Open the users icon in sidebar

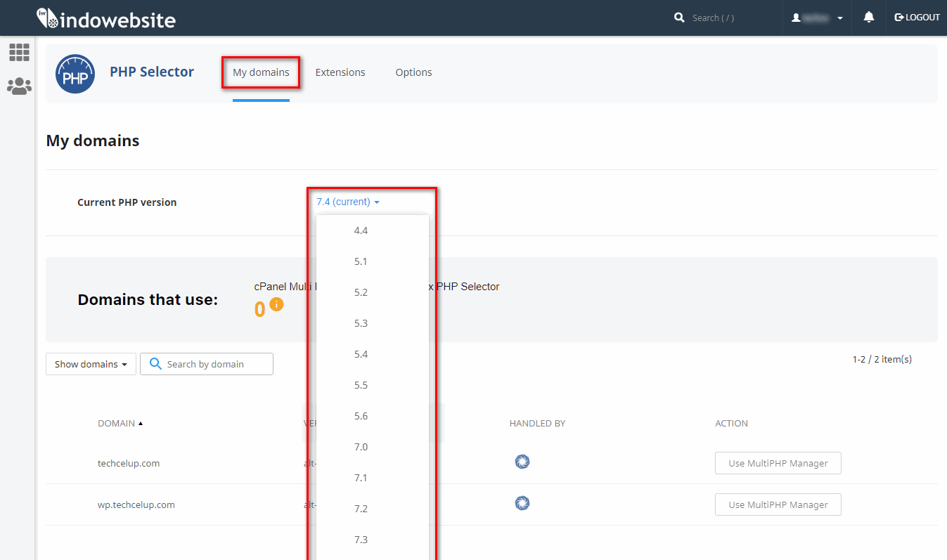[19, 86]
